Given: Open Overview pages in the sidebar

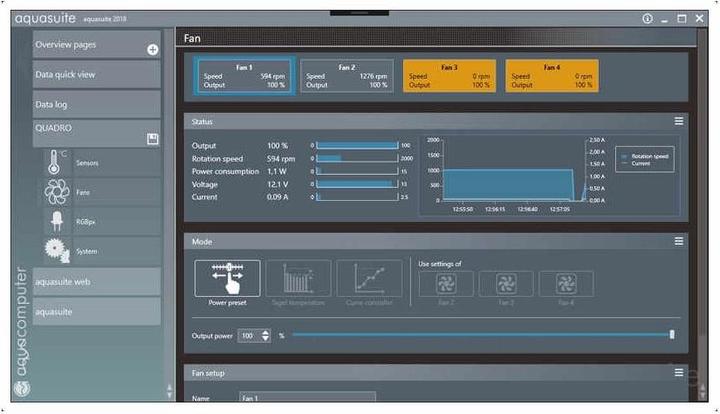Looking at the screenshot, I should (x=96, y=45).
